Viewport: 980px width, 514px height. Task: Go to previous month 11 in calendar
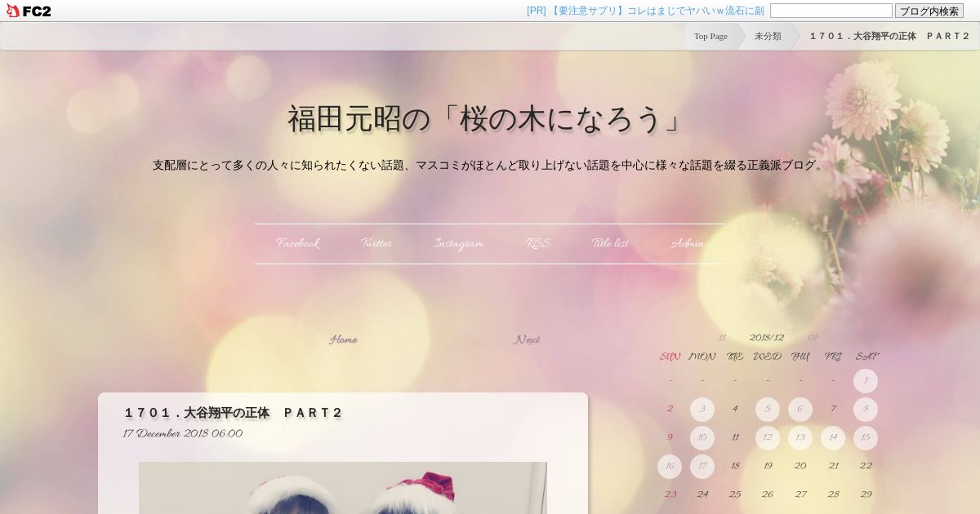(x=722, y=338)
